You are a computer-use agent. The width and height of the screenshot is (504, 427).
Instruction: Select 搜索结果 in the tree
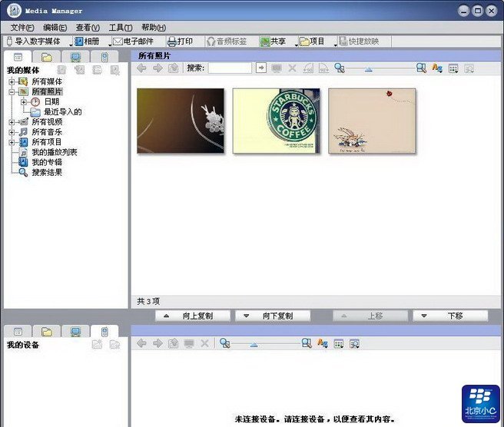tap(47, 172)
